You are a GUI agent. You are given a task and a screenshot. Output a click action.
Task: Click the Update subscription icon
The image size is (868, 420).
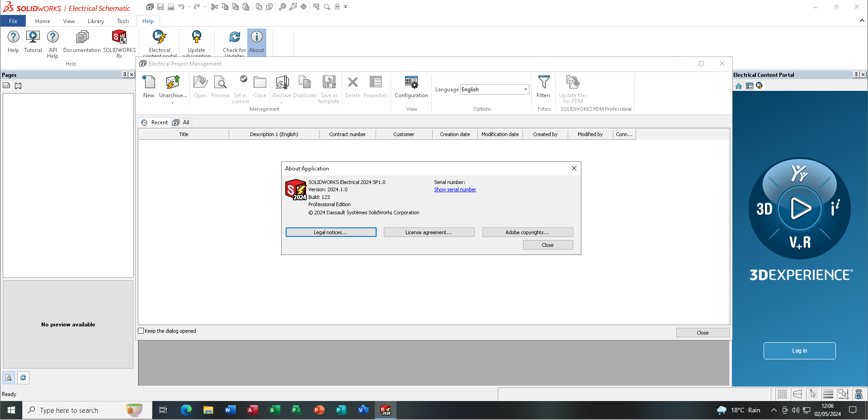click(196, 37)
